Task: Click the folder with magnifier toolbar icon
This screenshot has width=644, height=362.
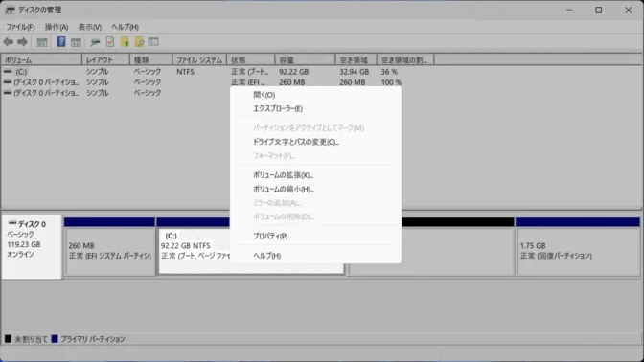Action: pyautogui.click(x=140, y=41)
